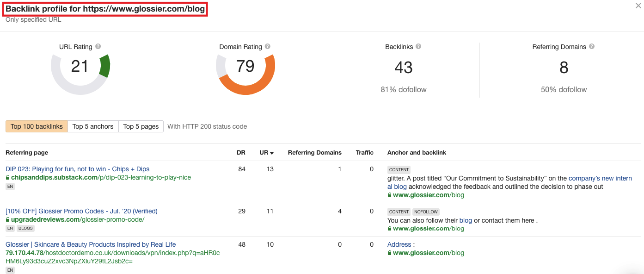Click Anchor and backlink column header
Image resolution: width=644 pixels, height=274 pixels.
[x=417, y=153]
